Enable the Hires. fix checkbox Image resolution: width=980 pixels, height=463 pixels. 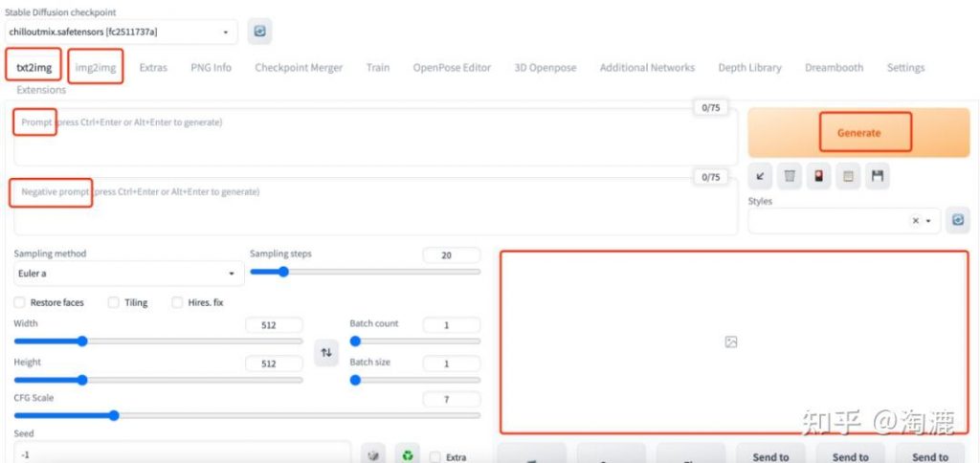(177, 302)
